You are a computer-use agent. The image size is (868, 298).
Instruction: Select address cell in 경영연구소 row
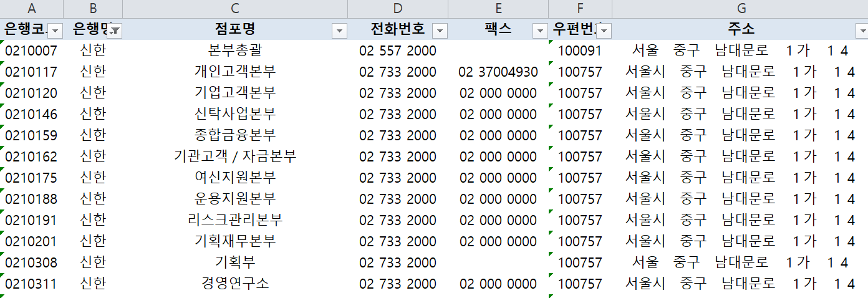coord(740,284)
